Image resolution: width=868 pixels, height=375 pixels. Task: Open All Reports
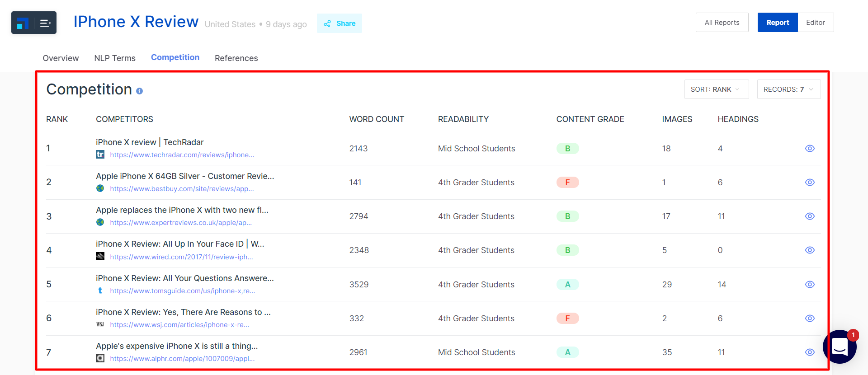click(x=722, y=23)
